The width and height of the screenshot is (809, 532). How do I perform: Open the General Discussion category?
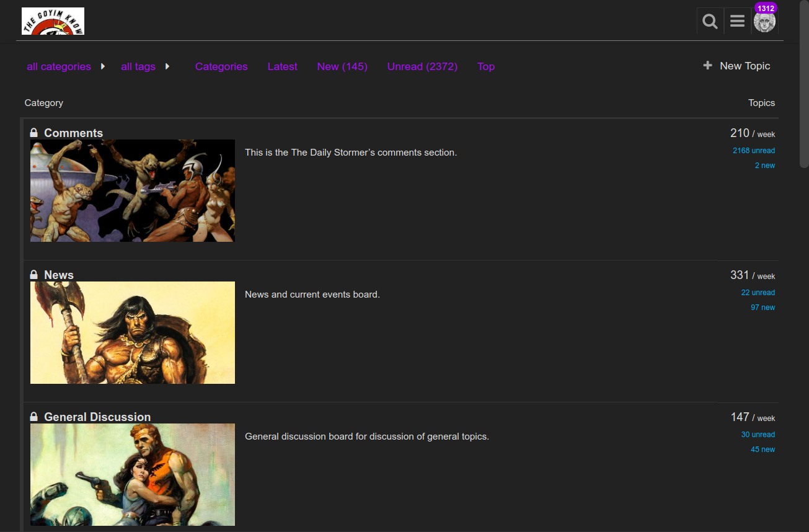click(x=97, y=417)
